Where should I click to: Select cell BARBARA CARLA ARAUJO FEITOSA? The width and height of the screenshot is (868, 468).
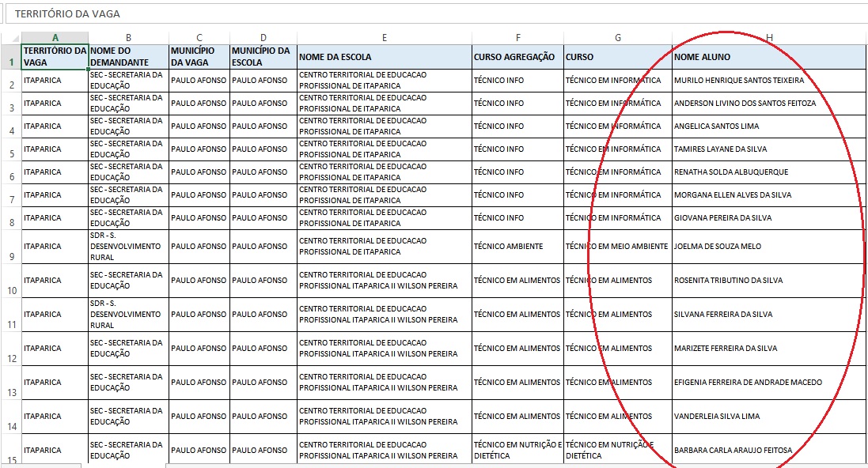click(x=768, y=451)
